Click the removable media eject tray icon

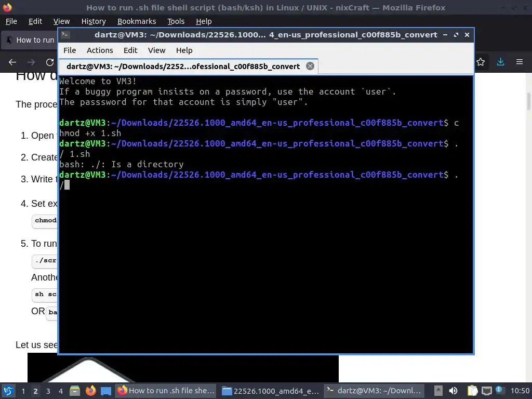tap(438, 391)
